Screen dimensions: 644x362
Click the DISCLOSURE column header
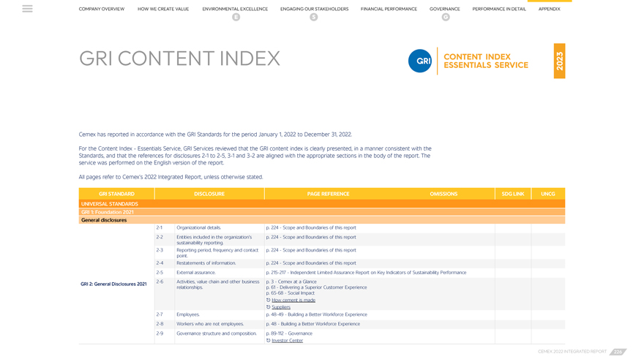tap(209, 194)
